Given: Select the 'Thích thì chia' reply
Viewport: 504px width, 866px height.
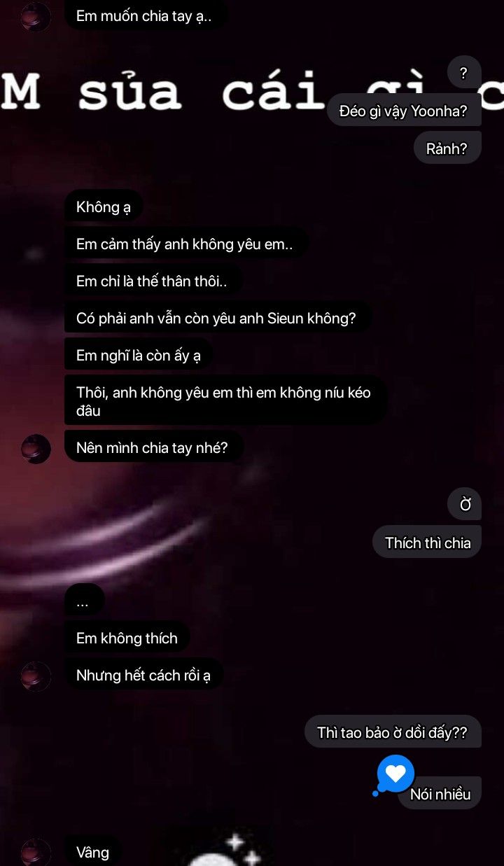Looking at the screenshot, I should pyautogui.click(x=428, y=543).
